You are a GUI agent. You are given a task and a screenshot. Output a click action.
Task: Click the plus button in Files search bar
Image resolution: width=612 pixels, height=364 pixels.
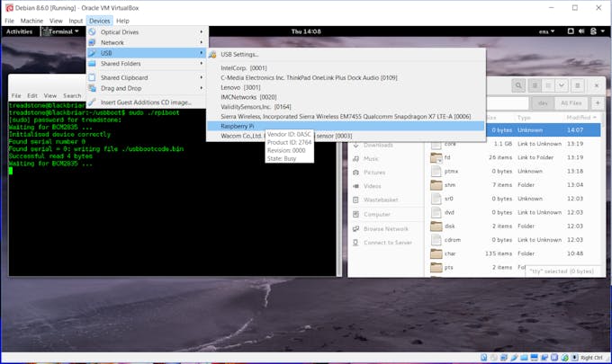(x=598, y=103)
